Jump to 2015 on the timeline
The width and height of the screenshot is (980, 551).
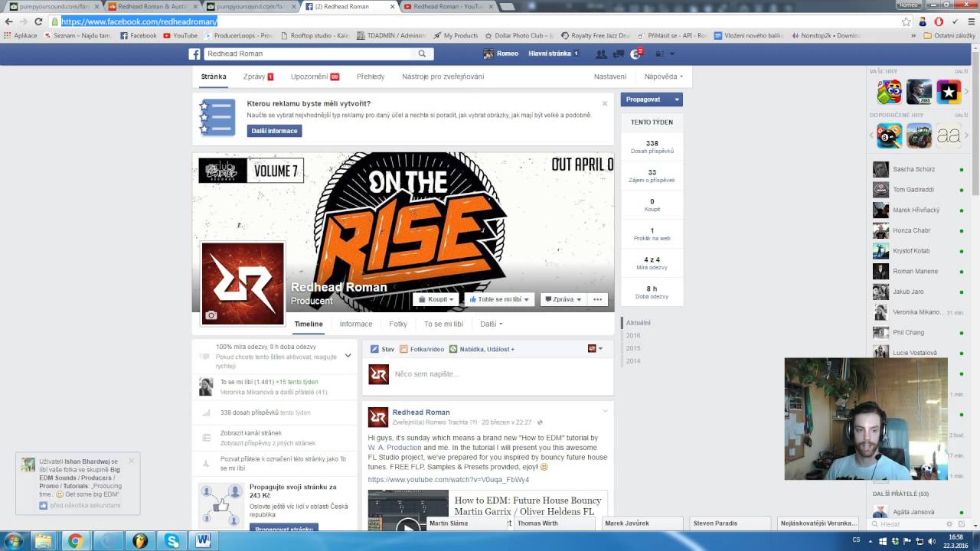(633, 348)
